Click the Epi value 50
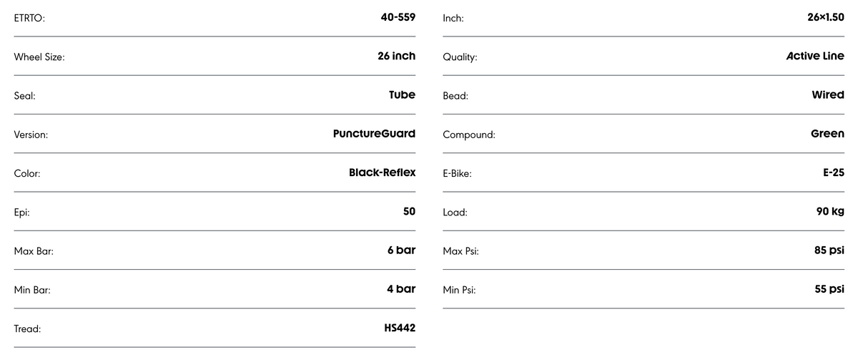 (x=409, y=211)
